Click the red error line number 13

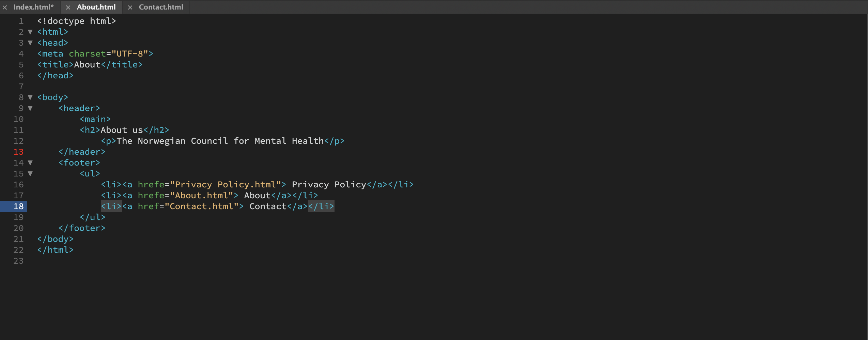point(18,152)
